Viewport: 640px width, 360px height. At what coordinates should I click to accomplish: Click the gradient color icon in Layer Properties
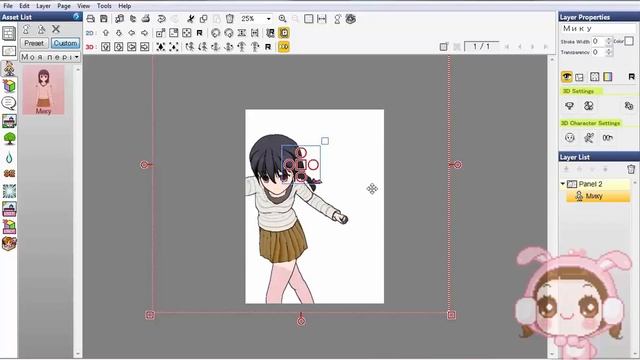(x=607, y=76)
